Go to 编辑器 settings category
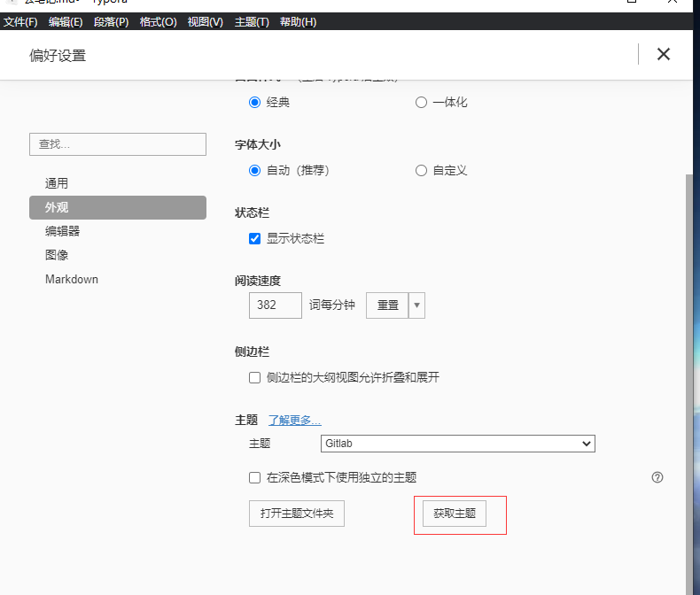Viewport: 700px width, 595px height. (x=63, y=231)
